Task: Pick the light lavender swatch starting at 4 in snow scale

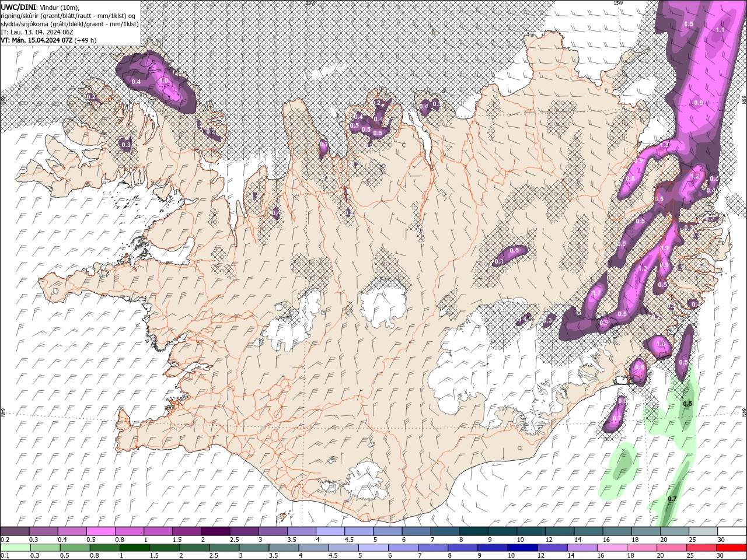Action: point(330,531)
